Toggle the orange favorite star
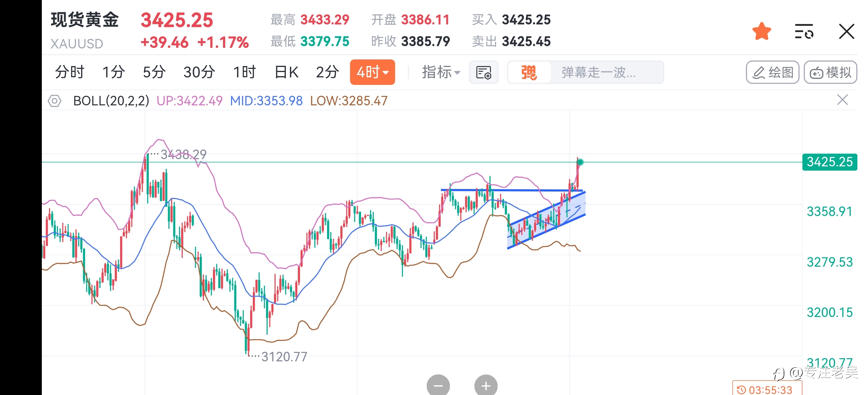868x395 pixels. coord(761,31)
